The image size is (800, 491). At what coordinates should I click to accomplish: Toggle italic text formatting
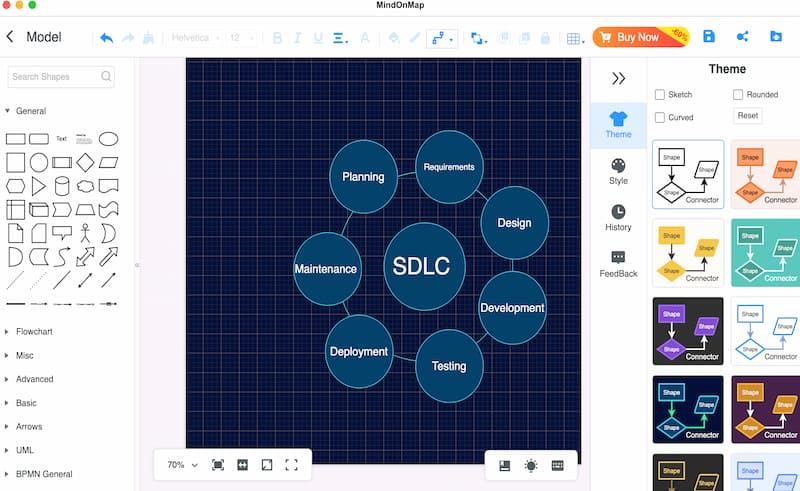(297, 38)
